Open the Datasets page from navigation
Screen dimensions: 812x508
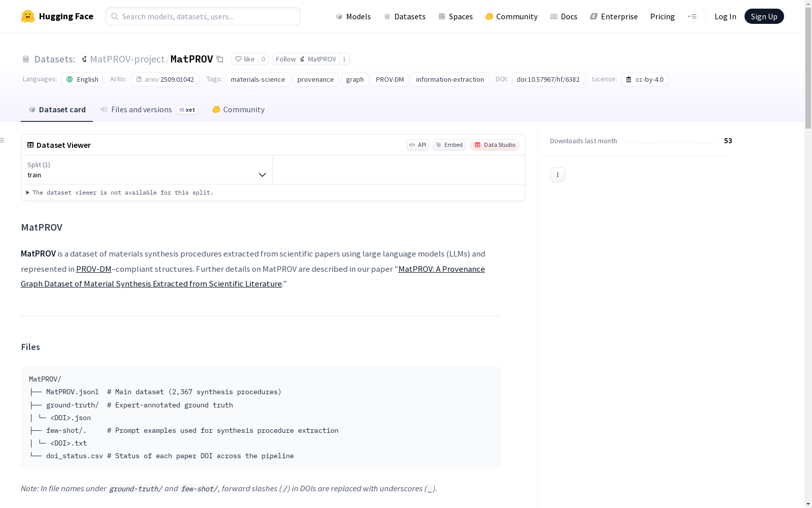(x=404, y=16)
